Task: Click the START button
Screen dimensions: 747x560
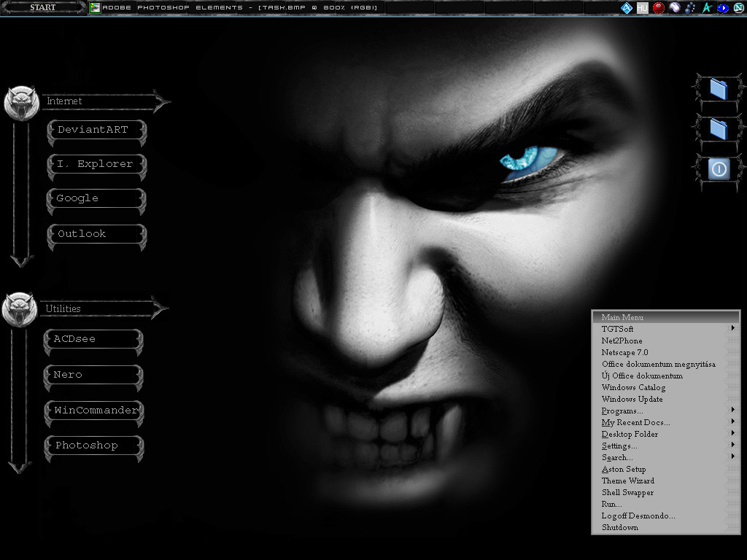Action: [x=43, y=7]
